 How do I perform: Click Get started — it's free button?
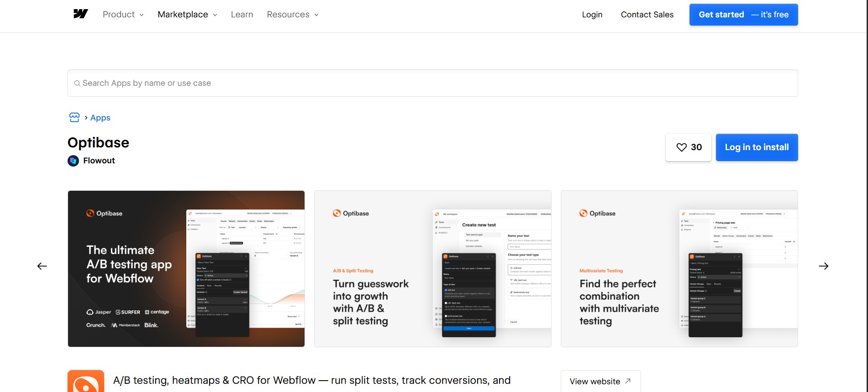tap(744, 15)
